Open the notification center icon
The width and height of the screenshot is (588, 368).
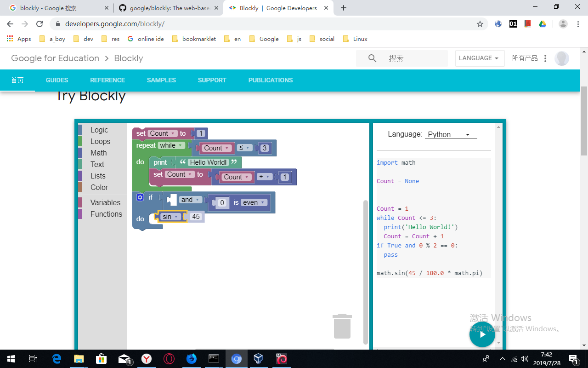pyautogui.click(x=573, y=359)
